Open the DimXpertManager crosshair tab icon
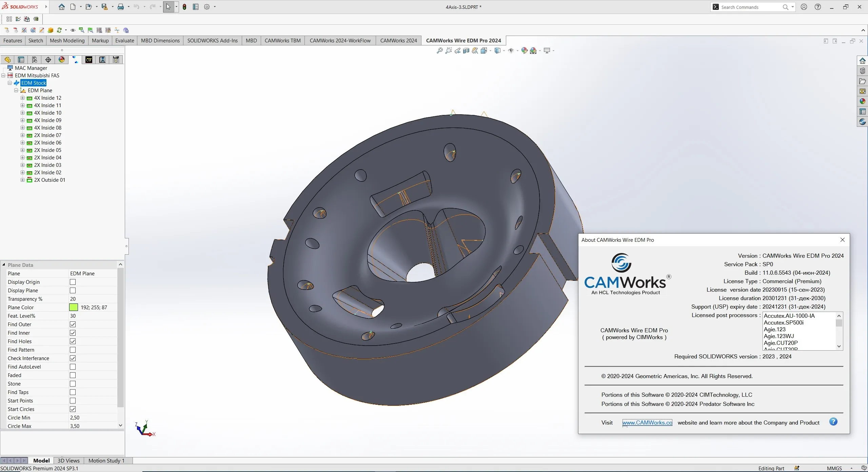The height and width of the screenshot is (472, 868). tap(48, 60)
